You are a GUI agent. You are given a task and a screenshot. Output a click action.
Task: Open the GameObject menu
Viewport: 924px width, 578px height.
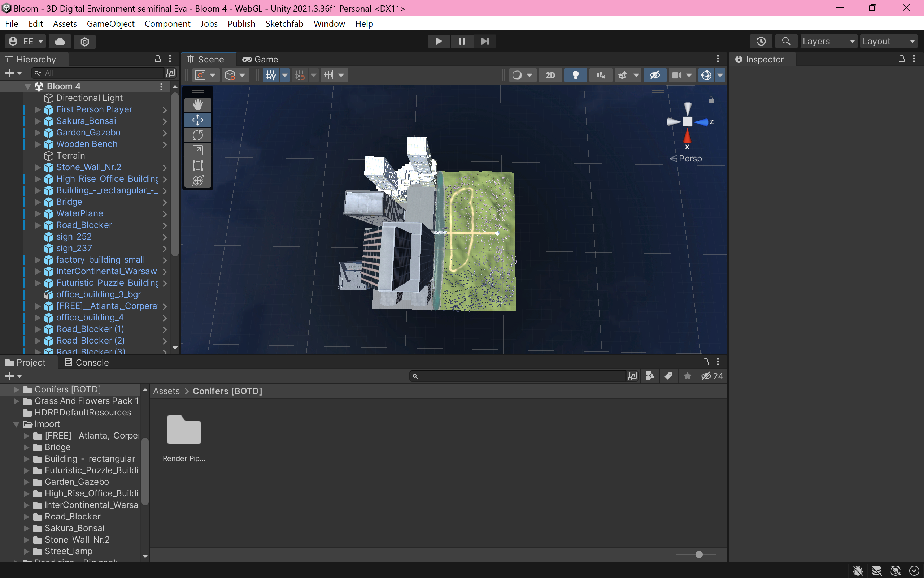point(111,24)
